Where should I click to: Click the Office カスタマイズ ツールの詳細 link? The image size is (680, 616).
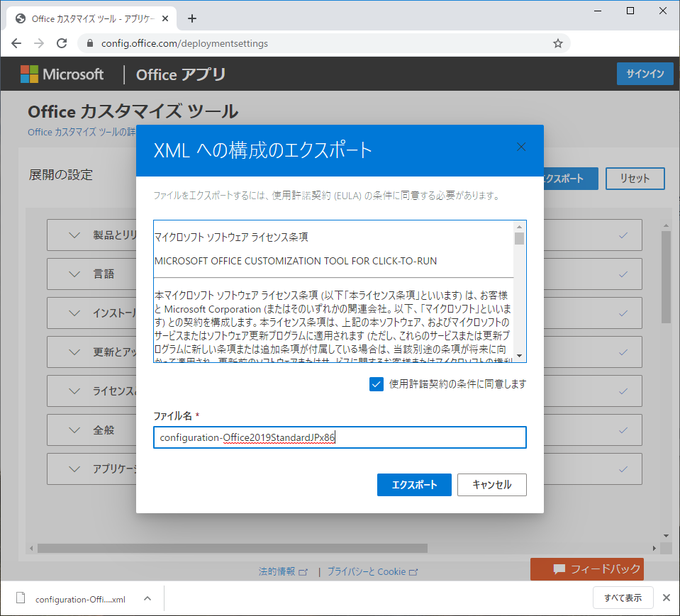(82, 132)
